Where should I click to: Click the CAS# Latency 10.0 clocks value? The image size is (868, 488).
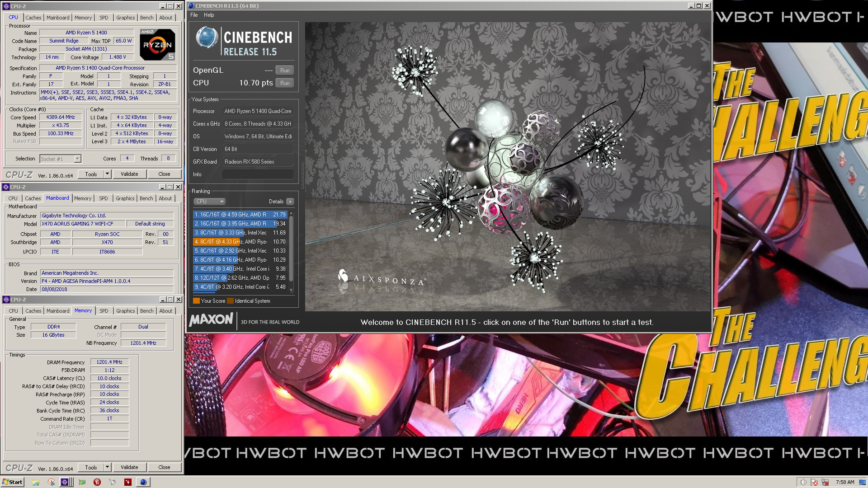(109, 378)
